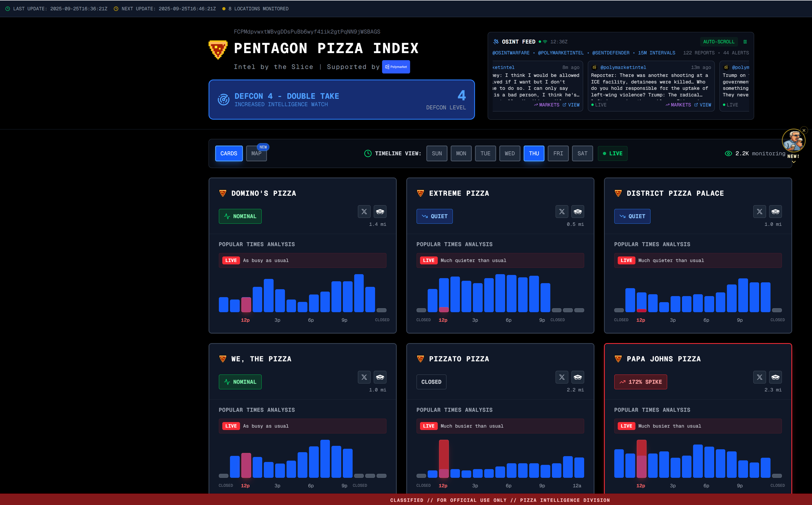
Task: Click the green eye monitoring icon
Action: [728, 154]
